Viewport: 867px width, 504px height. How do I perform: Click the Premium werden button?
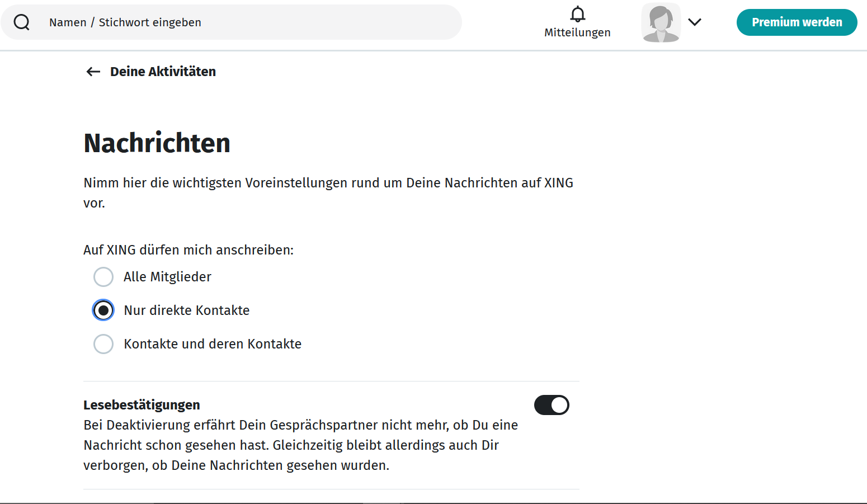[x=797, y=22]
